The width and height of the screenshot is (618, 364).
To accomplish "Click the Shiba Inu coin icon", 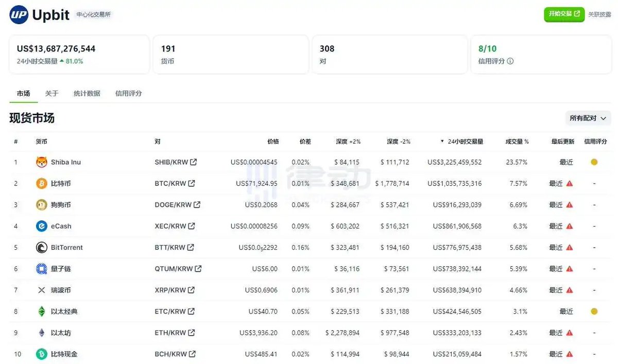I will 42,162.
